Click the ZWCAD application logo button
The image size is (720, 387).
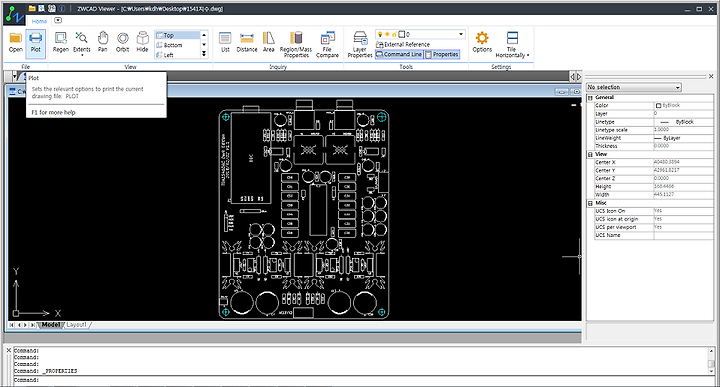click(15, 14)
